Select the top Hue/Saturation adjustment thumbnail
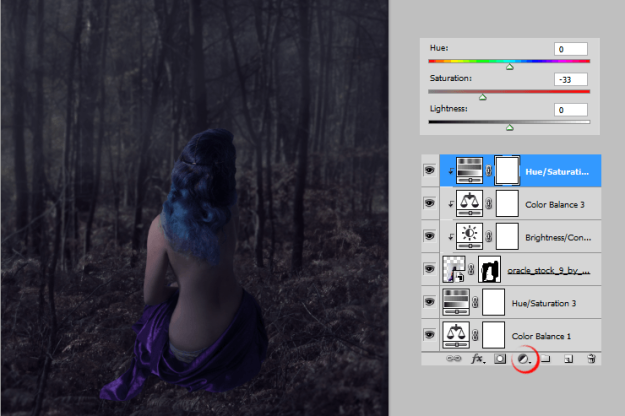Viewport: 625px width, 416px height. pos(470,171)
